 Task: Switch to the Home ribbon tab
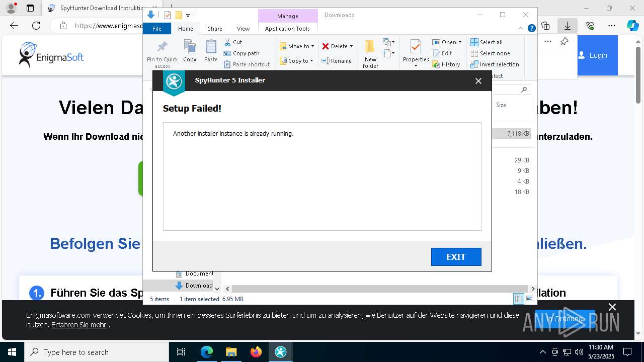(186, 29)
